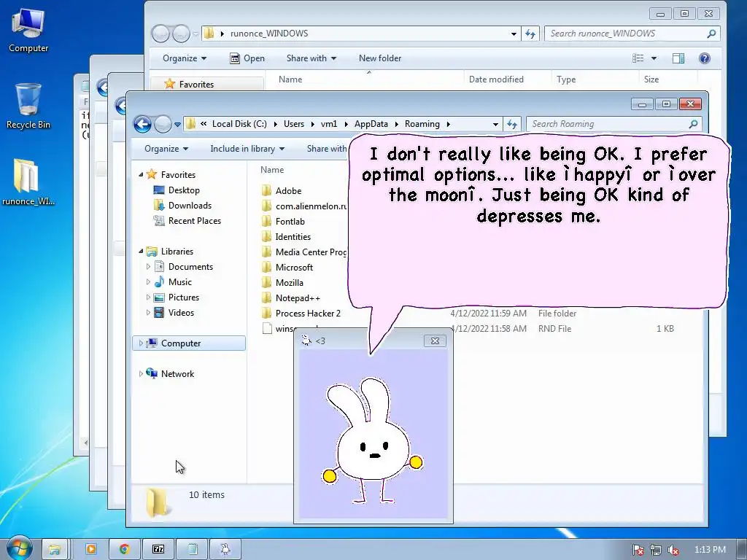Screen dimensions: 747x560
Task: Sort by Date modified in runonce_WINDOWS window
Action: [496, 79]
